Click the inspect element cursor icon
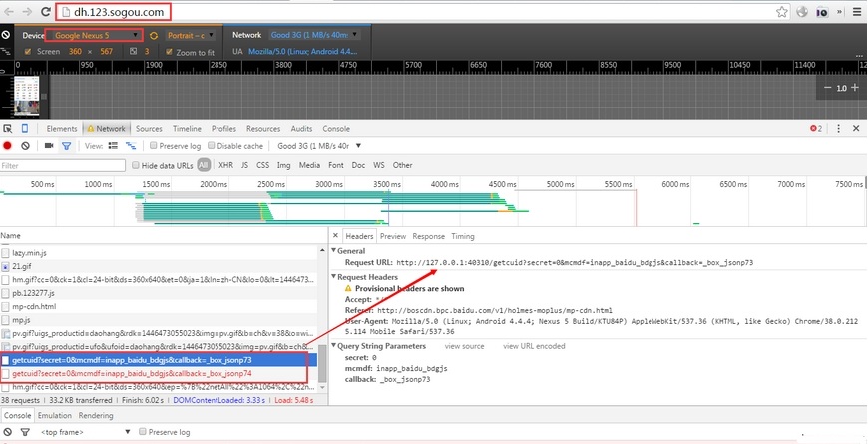 pos(7,129)
